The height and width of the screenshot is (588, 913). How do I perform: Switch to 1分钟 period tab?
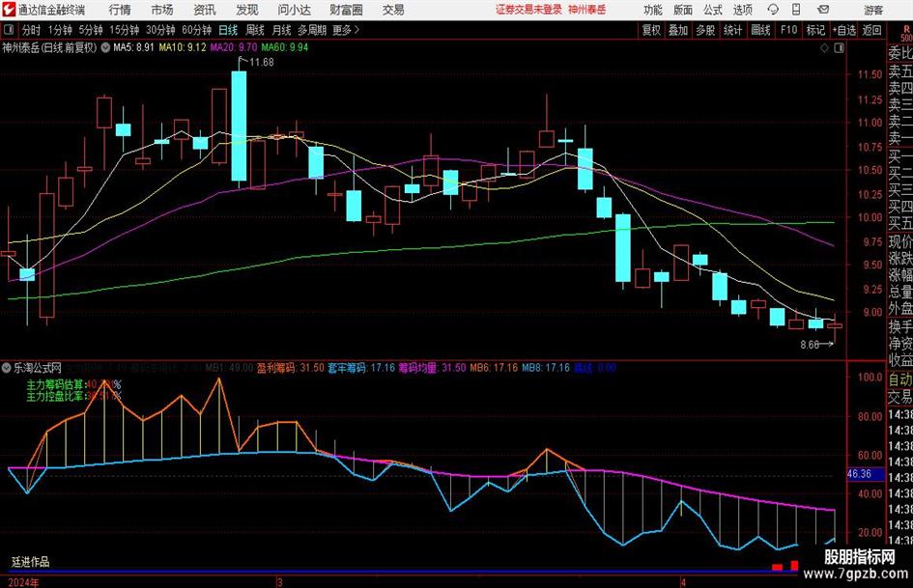(x=60, y=30)
